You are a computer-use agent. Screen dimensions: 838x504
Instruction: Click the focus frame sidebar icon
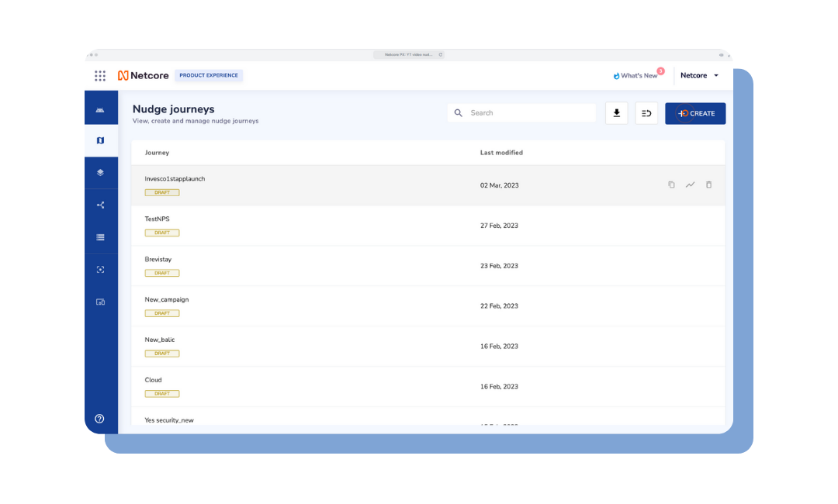click(100, 270)
